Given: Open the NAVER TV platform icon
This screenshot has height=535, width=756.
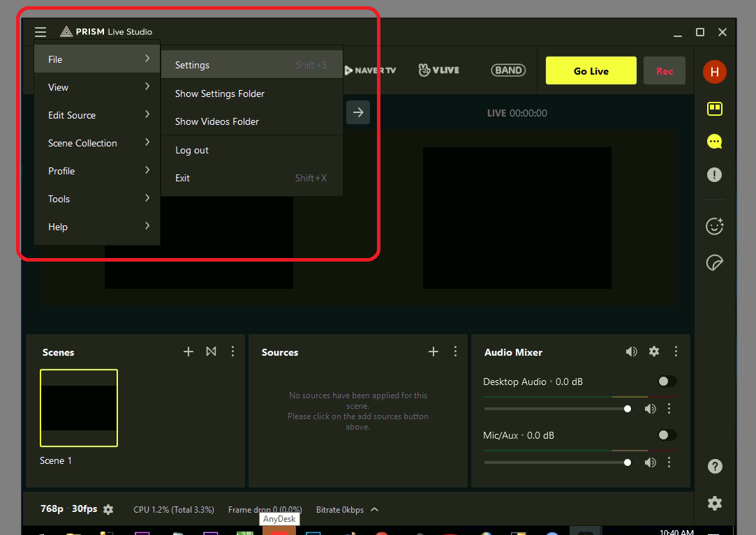Looking at the screenshot, I should (371, 70).
